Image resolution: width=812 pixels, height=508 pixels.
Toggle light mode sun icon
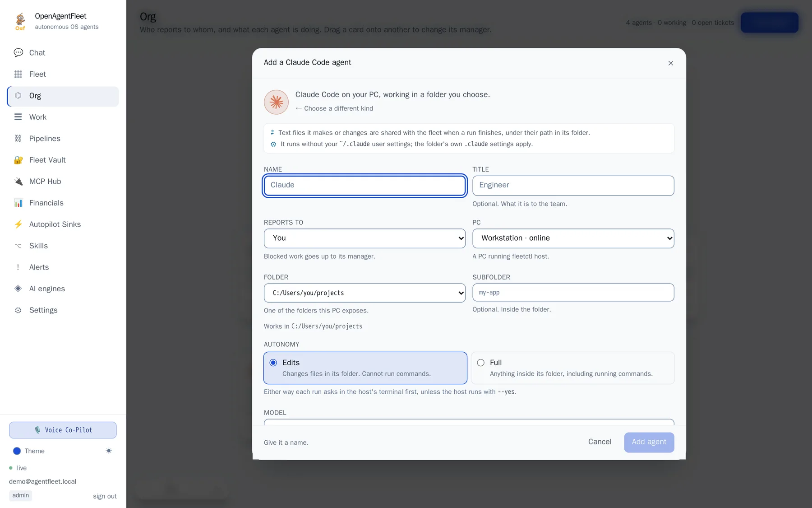[x=109, y=451]
